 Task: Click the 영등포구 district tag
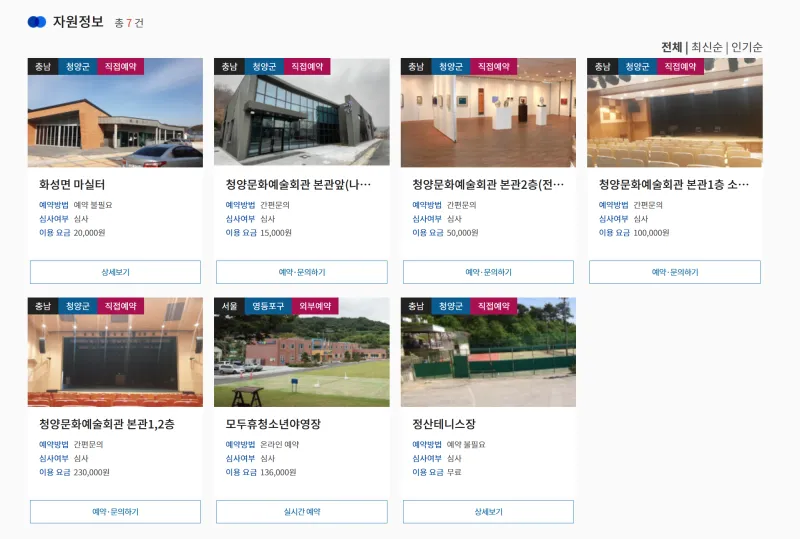[268, 306]
